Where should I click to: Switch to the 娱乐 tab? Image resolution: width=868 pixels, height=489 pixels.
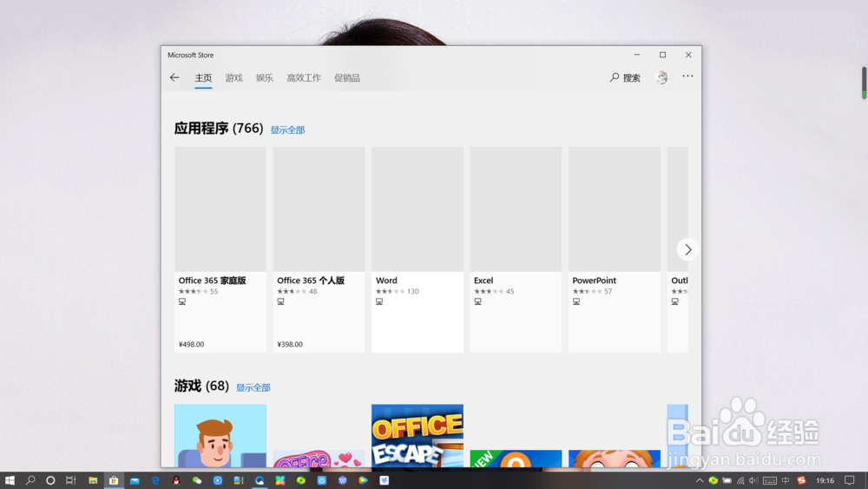click(x=265, y=78)
